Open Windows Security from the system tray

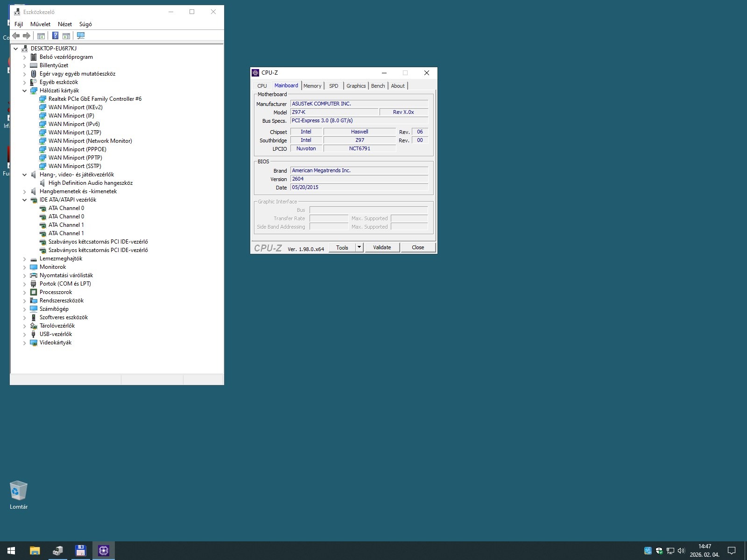pos(659,551)
